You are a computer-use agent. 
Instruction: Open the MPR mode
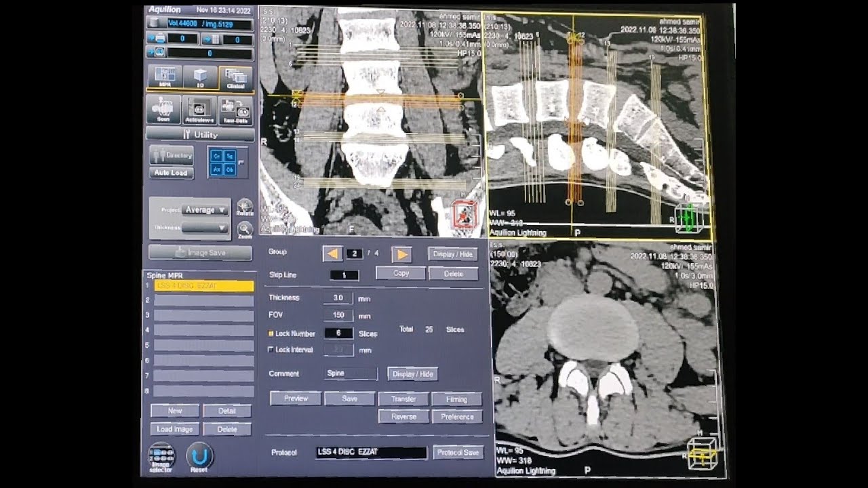[165, 77]
